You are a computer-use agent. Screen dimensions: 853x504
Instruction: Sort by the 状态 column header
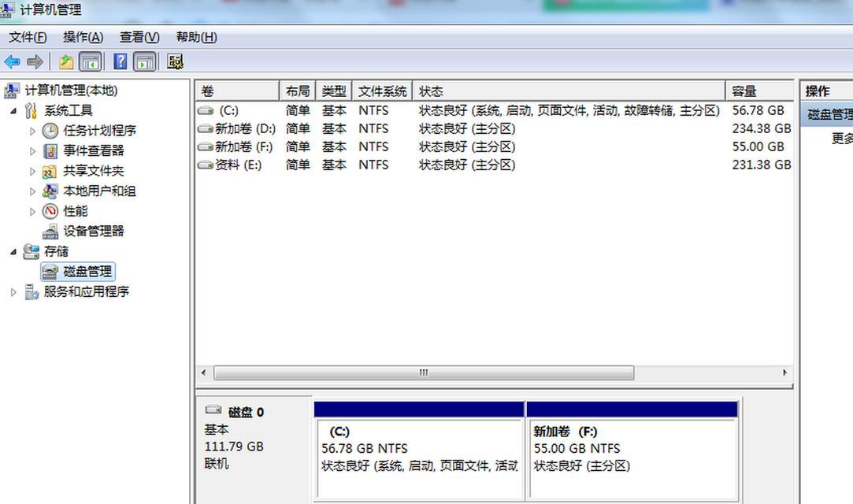(569, 91)
